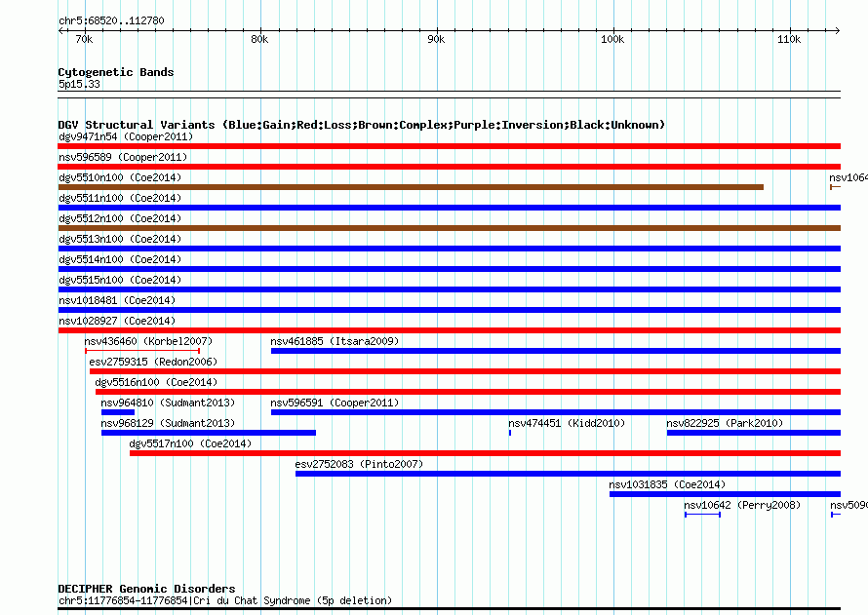Click the left arrow of the ruler
The height and width of the screenshot is (615, 868).
coord(60,30)
